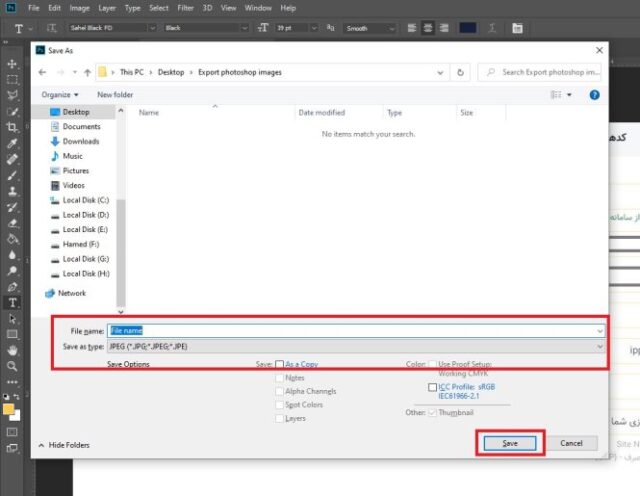Click the text color swatch in options bar

tap(468, 28)
